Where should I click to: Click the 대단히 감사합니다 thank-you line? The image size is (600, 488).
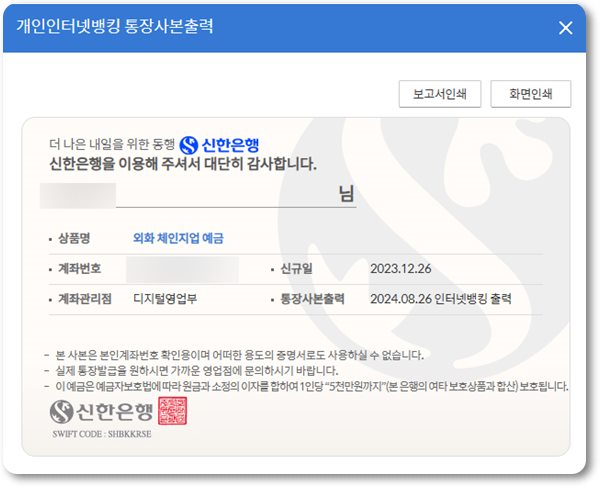coord(183,165)
